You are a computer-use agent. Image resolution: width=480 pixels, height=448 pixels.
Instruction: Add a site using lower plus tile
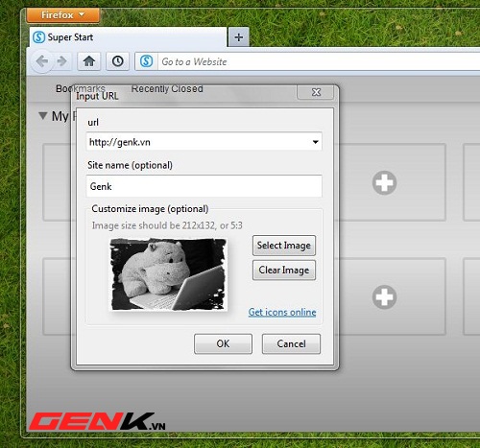[x=384, y=296]
